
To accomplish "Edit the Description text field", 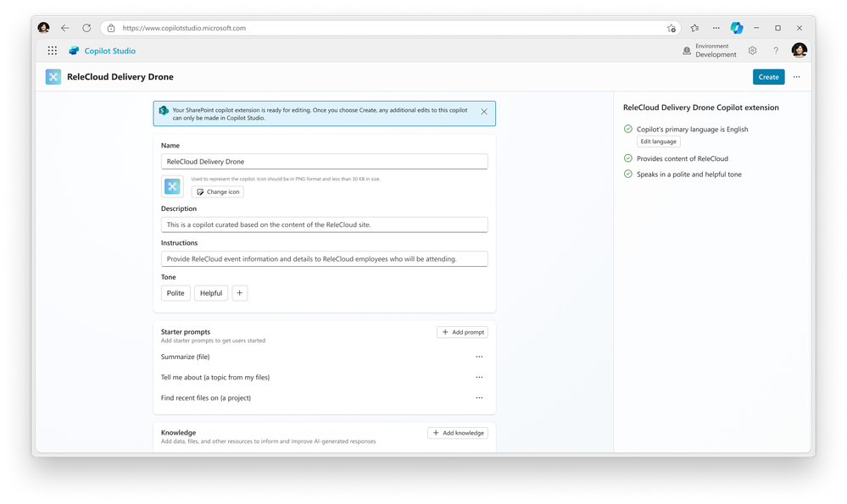I will 324,224.
